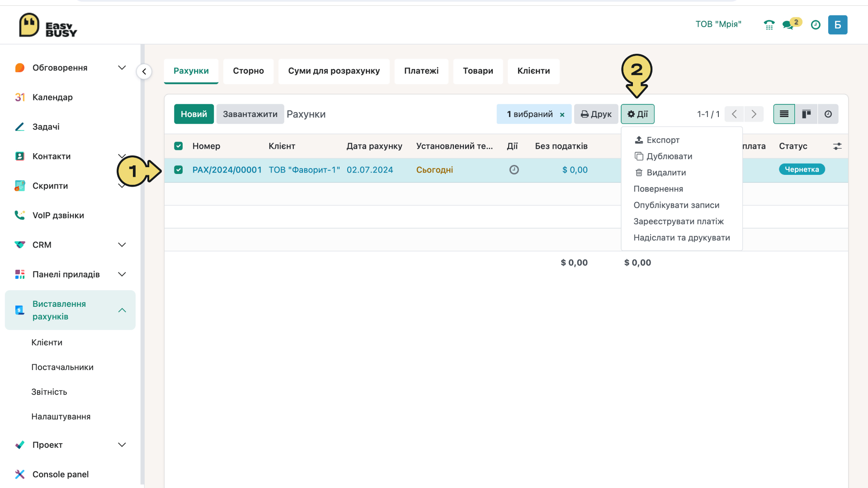
Task: Uncheck the РАХ/2024/00001 row checkbox
Action: click(x=179, y=170)
